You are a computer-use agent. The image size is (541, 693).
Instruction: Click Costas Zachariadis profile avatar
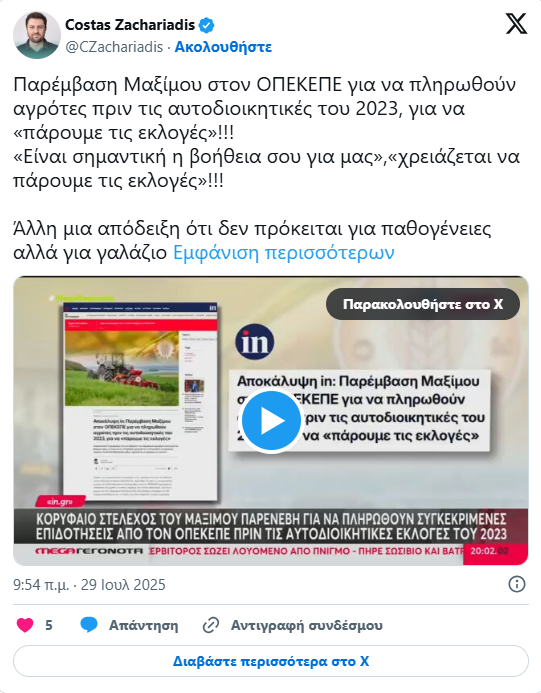click(37, 35)
